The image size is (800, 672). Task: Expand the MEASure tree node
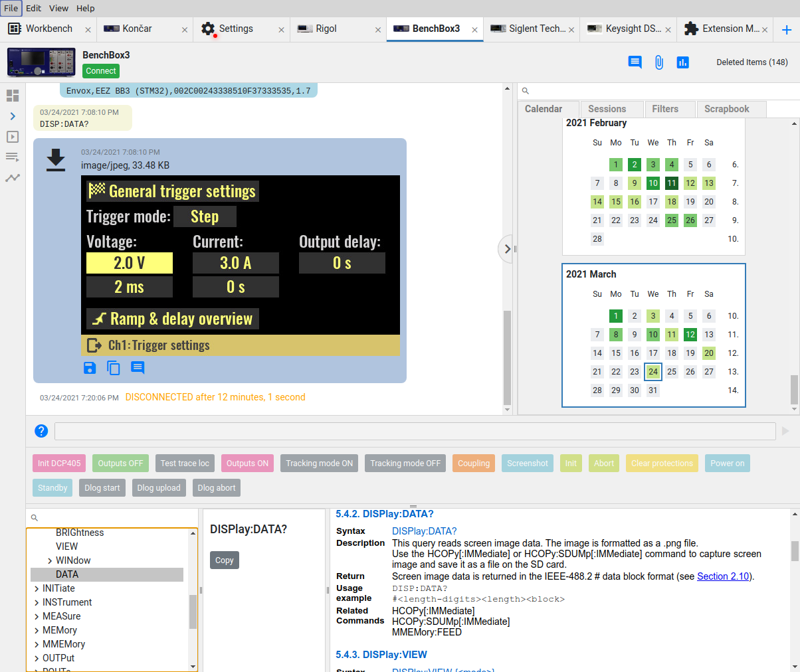coord(36,616)
